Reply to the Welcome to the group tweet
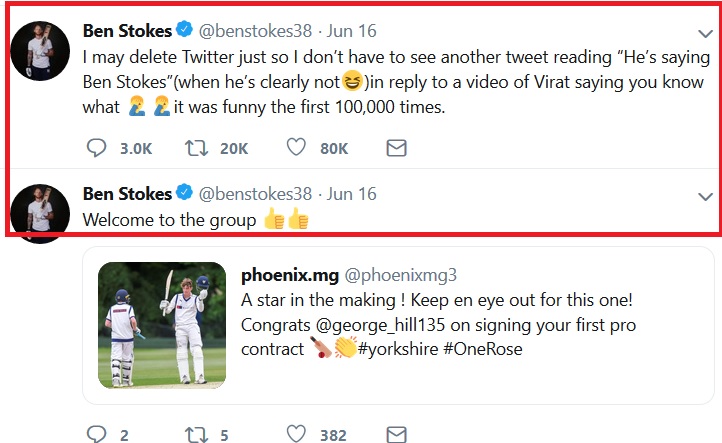This screenshot has height=443, width=722. pos(96,434)
